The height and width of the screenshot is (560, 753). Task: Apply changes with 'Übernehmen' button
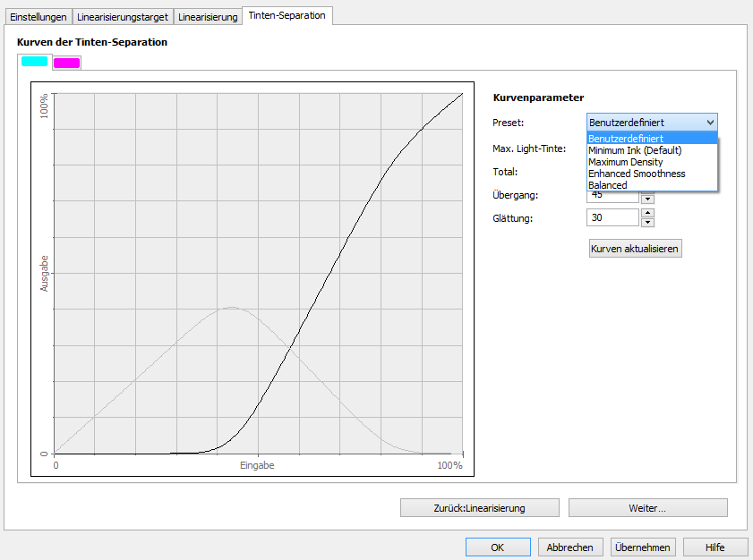click(642, 547)
